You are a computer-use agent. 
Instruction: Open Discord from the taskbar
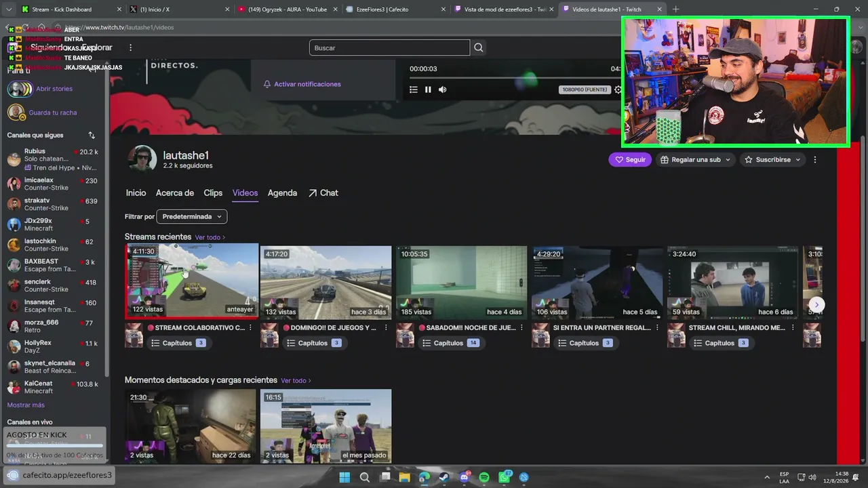click(465, 477)
